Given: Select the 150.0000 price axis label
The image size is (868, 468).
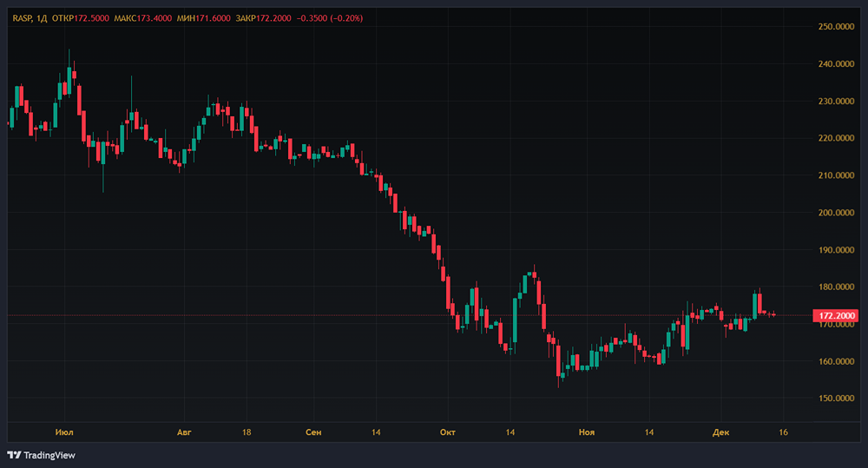Looking at the screenshot, I should point(836,399).
